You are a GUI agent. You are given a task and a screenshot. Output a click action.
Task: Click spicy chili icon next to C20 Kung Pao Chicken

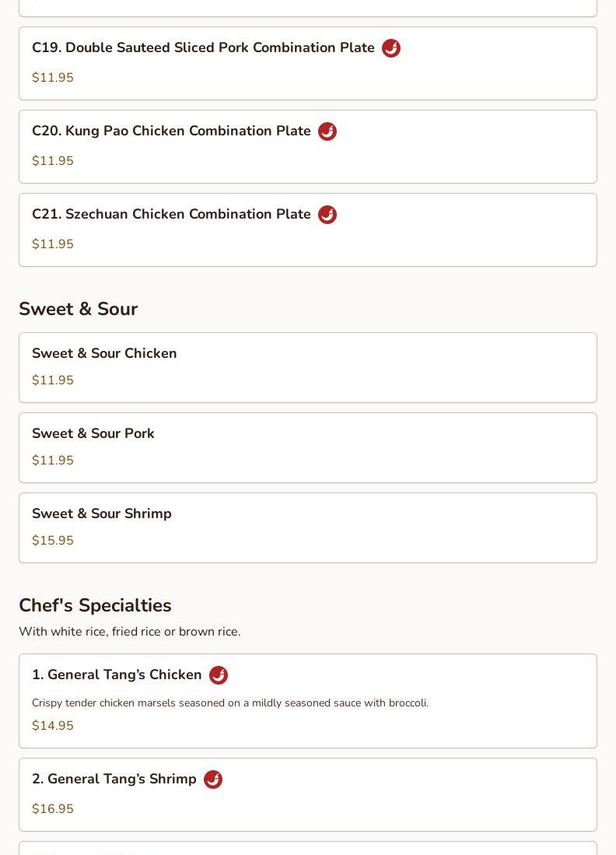327,131
